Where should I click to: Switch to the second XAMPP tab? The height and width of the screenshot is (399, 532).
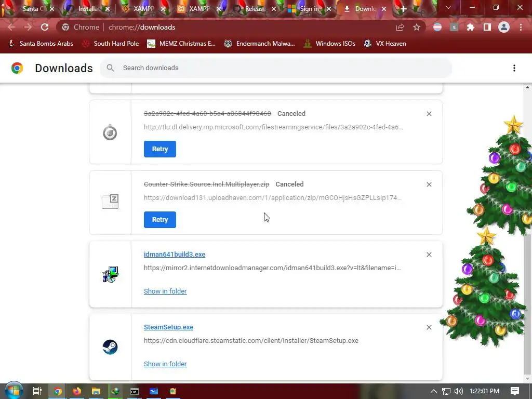198,9
